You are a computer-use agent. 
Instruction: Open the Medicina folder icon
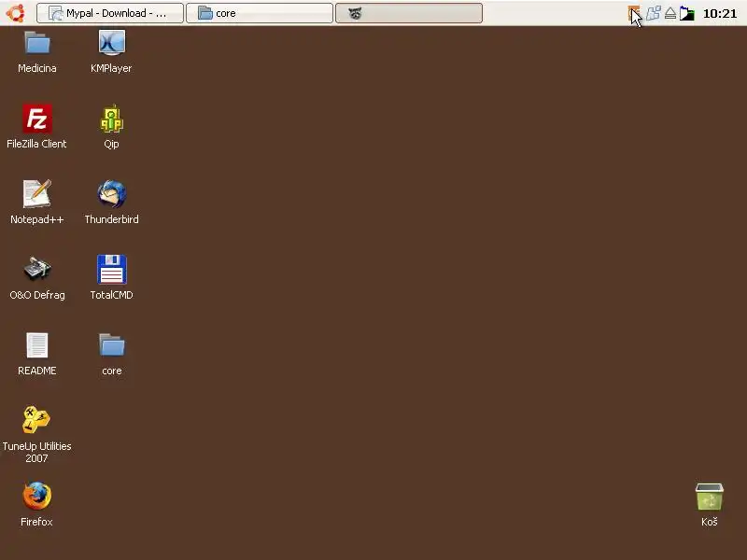pos(37,43)
